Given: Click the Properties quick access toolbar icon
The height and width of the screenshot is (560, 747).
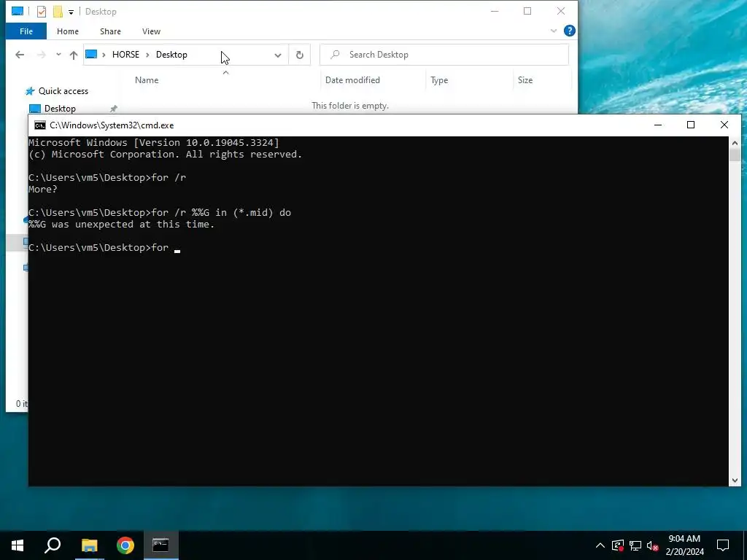Looking at the screenshot, I should pos(42,12).
